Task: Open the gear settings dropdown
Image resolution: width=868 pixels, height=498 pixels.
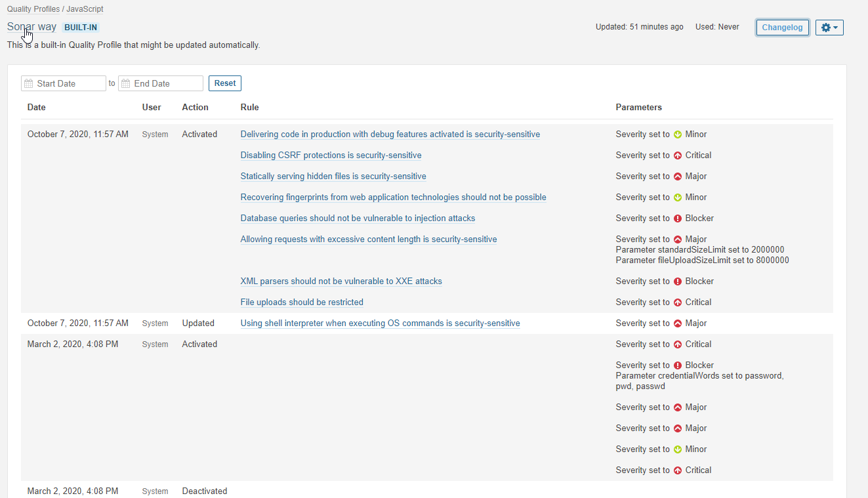Action: point(829,28)
